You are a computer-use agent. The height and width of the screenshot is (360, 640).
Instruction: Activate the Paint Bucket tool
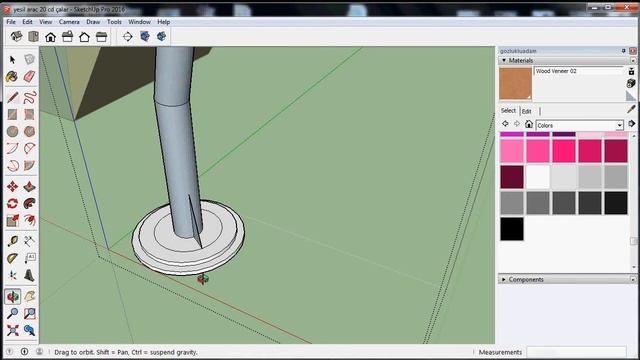(x=12, y=76)
